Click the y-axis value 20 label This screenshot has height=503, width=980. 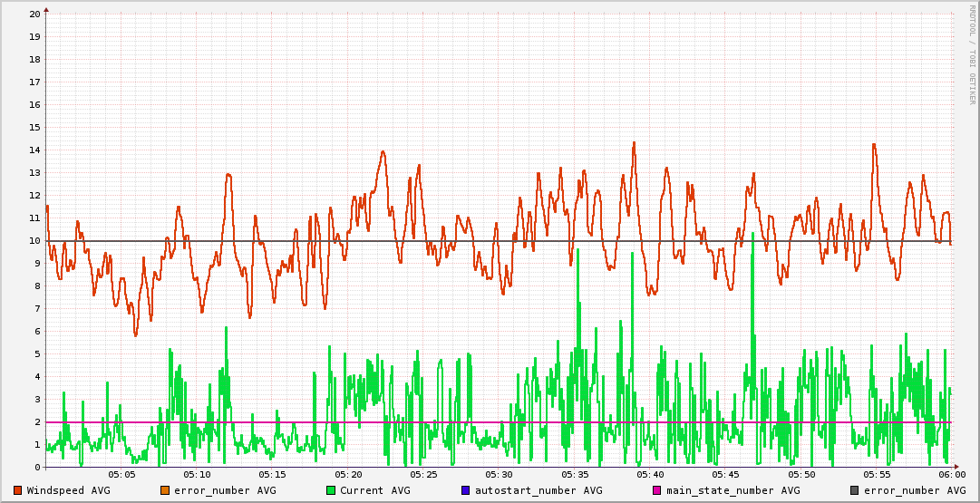(34, 15)
